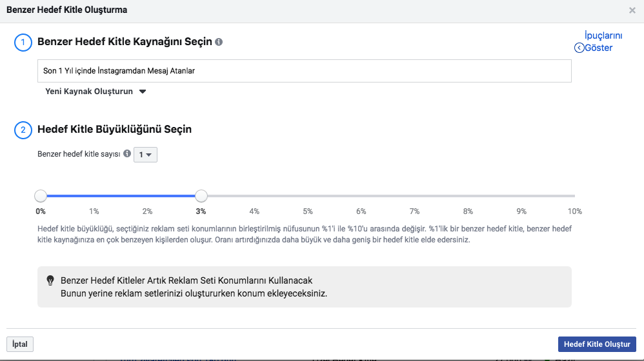Click the 2% label under the slider

click(x=147, y=211)
